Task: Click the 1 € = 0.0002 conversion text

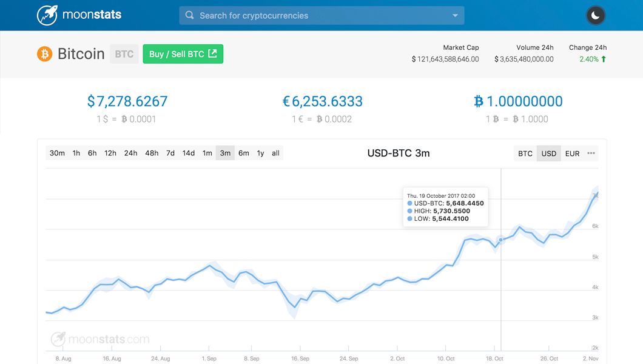Action: [x=322, y=119]
